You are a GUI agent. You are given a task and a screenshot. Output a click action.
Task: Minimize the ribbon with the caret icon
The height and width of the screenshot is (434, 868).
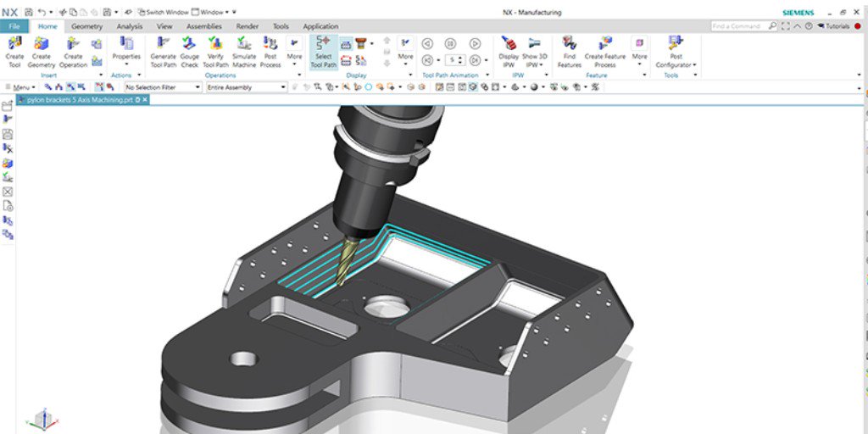[797, 26]
